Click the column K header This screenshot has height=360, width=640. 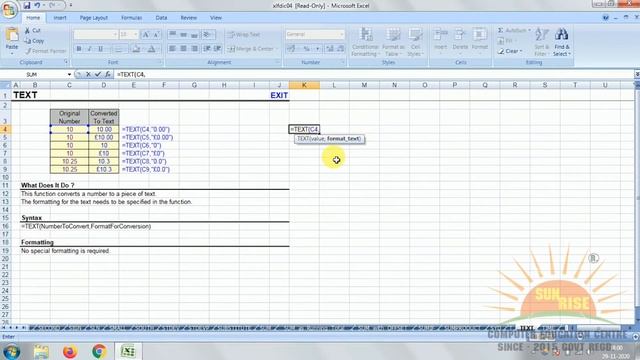pyautogui.click(x=304, y=85)
